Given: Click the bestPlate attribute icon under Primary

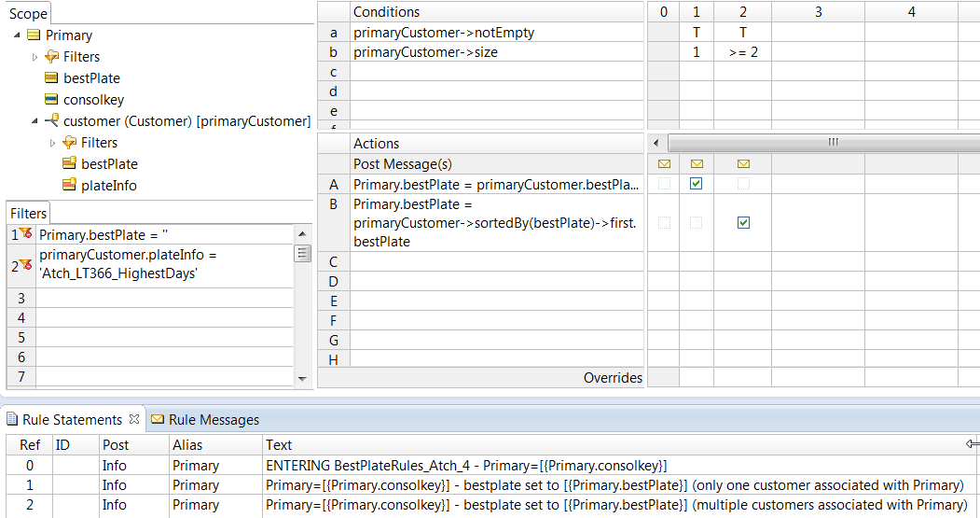Looking at the screenshot, I should tap(52, 77).
